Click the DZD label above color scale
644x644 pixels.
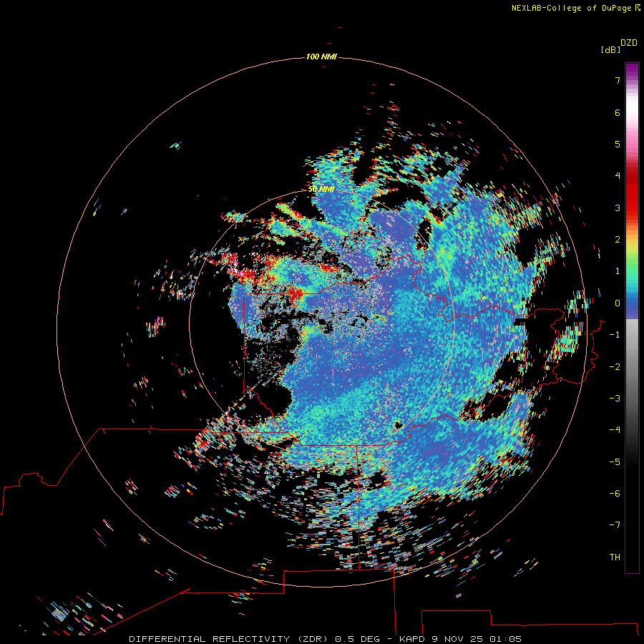629,43
